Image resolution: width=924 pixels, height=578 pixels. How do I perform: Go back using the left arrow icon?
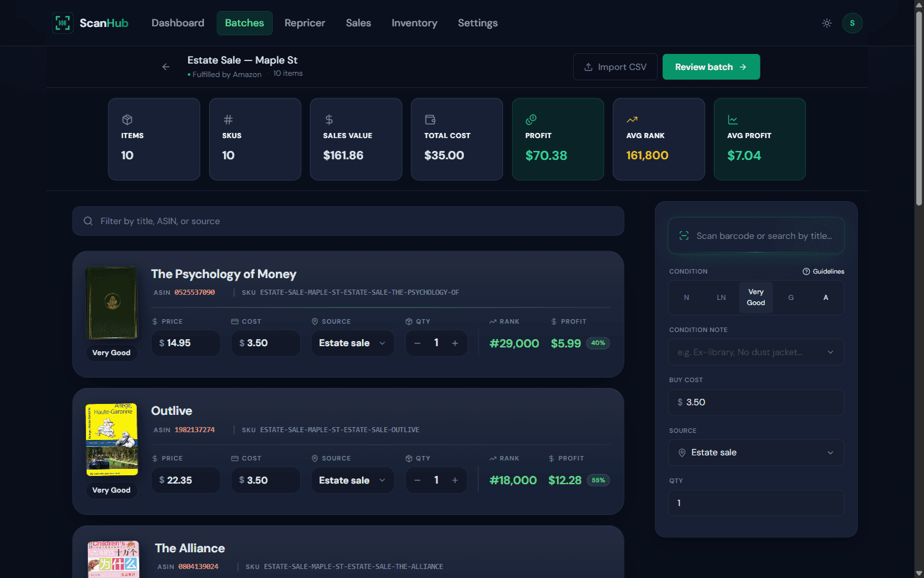pos(166,67)
